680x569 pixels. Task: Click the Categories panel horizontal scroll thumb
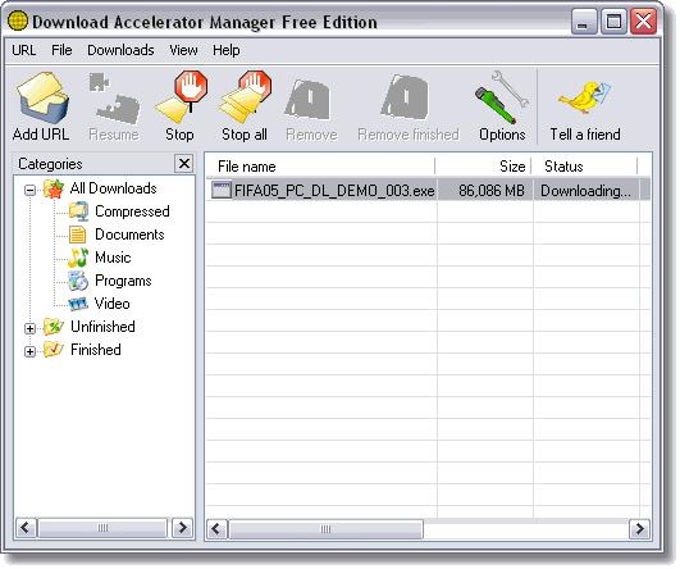tap(103, 528)
